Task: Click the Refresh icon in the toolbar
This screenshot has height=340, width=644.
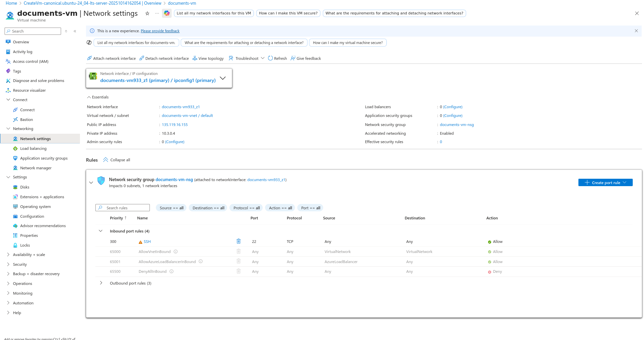Action: coord(270,58)
